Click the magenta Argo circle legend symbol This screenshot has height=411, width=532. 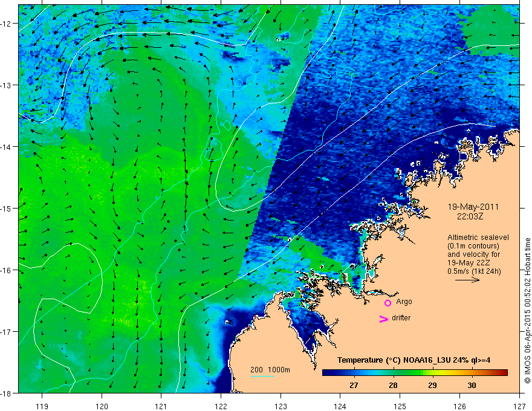(388, 303)
